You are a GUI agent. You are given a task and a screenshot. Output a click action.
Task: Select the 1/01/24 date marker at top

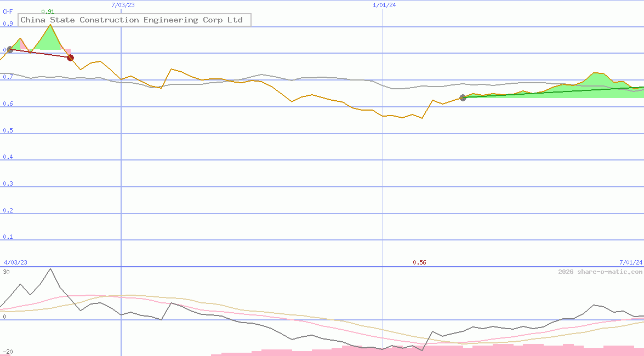coord(384,5)
